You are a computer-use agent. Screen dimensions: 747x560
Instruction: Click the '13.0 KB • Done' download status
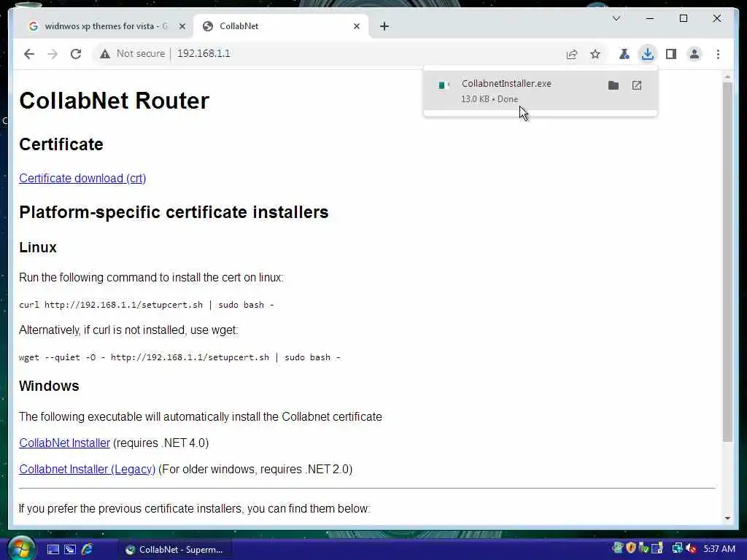pos(489,99)
